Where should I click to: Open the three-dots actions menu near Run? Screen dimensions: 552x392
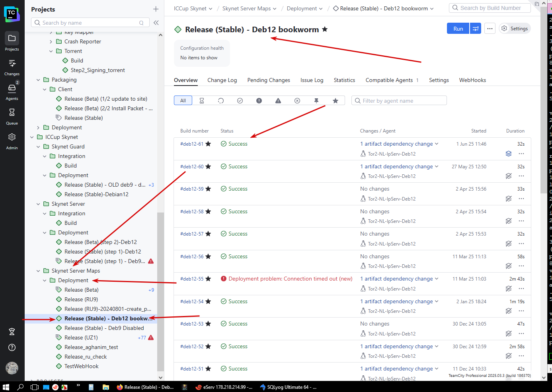coord(490,29)
